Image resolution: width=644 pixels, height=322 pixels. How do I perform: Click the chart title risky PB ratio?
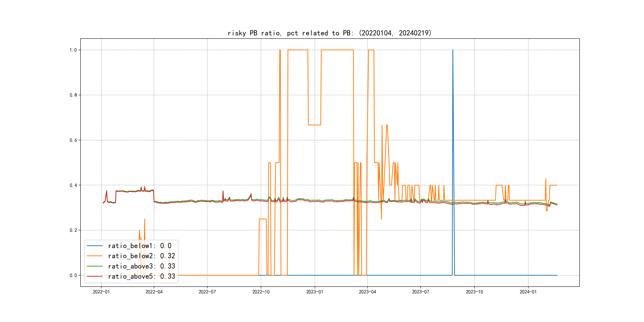tap(329, 33)
